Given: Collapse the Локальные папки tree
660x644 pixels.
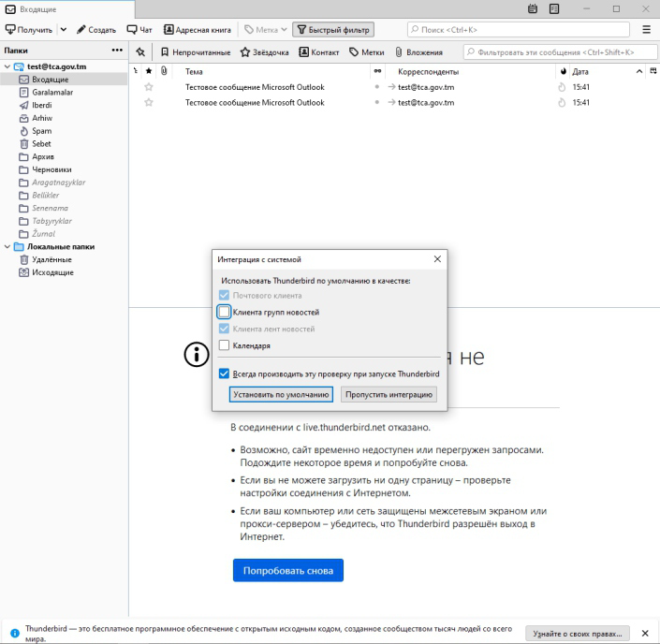Looking at the screenshot, I should pyautogui.click(x=7, y=247).
